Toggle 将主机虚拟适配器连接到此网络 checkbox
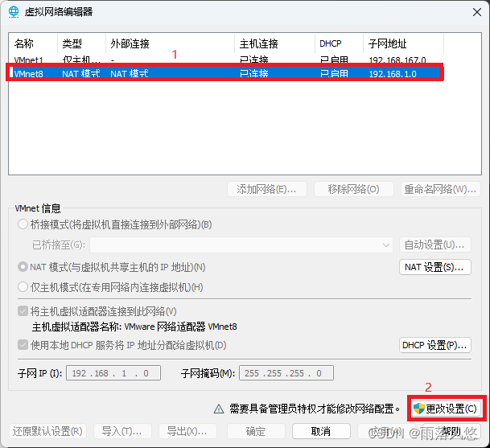This screenshot has height=448, width=490. tap(23, 311)
